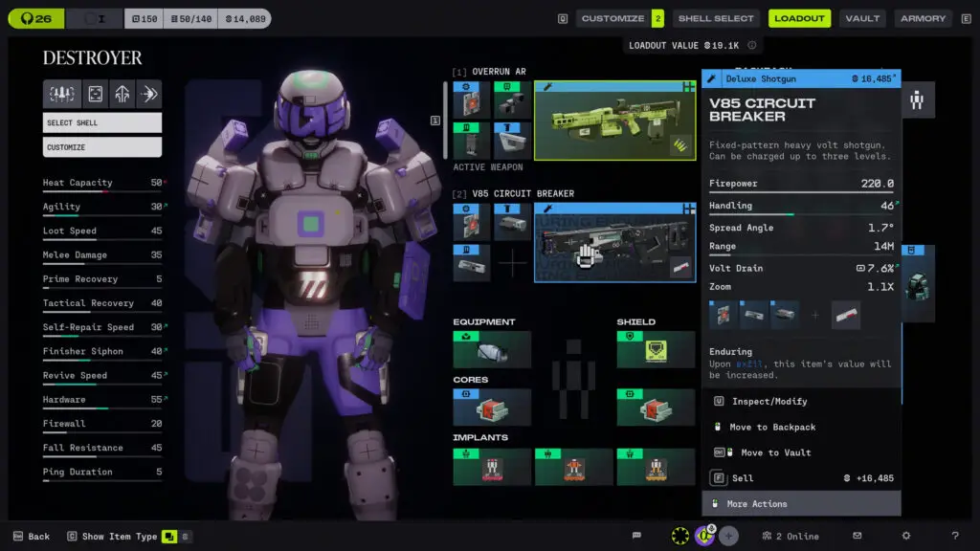Select the arrow dash ability icon
Viewport: 980px width, 551px height.
(149, 94)
